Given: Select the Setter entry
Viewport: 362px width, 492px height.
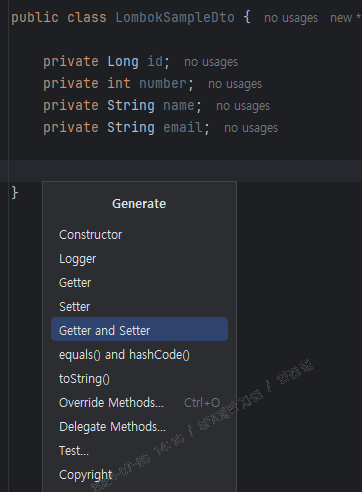Looking at the screenshot, I should point(139,307).
